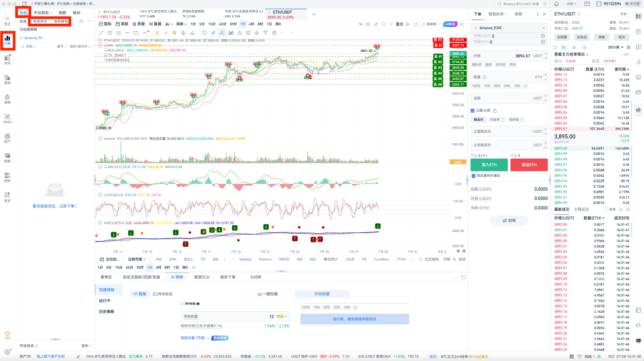Open 2位小数 decimal precision dropdown
This screenshot has width=644, height=361.
616,47
